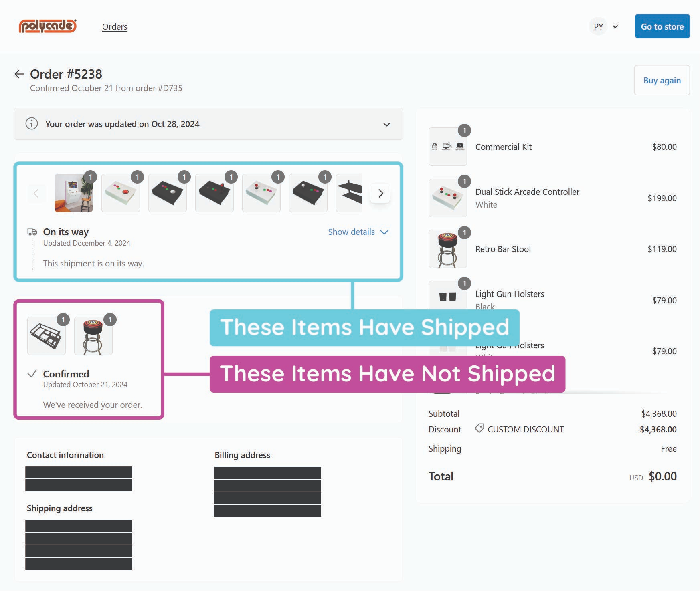Click the Polycade logo
700x591 pixels.
click(x=47, y=26)
